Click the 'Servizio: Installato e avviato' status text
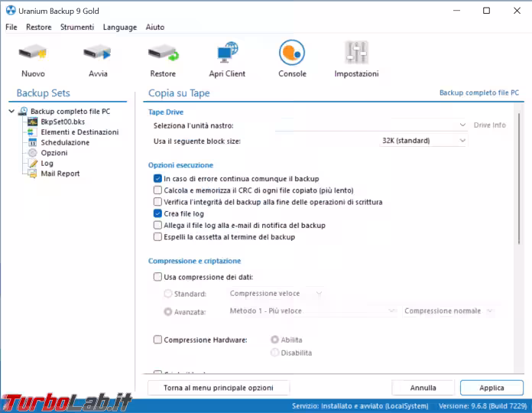This screenshot has width=532, height=413. [x=360, y=406]
